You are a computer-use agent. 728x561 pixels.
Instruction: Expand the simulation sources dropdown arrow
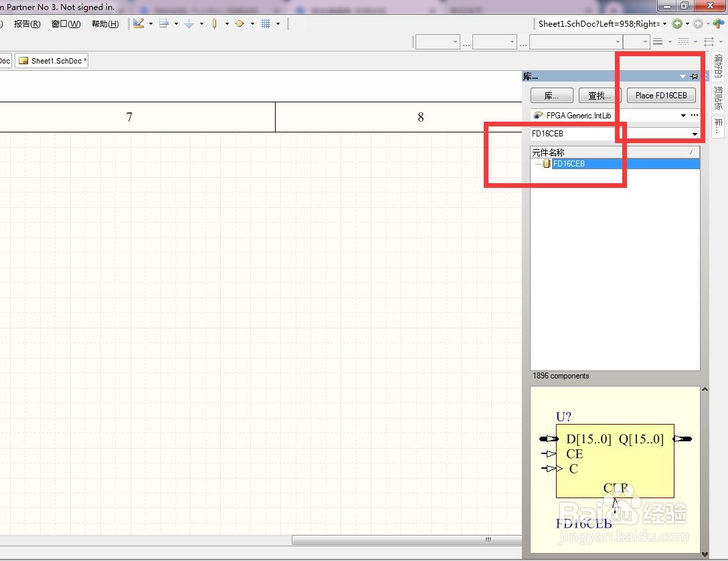[252, 23]
